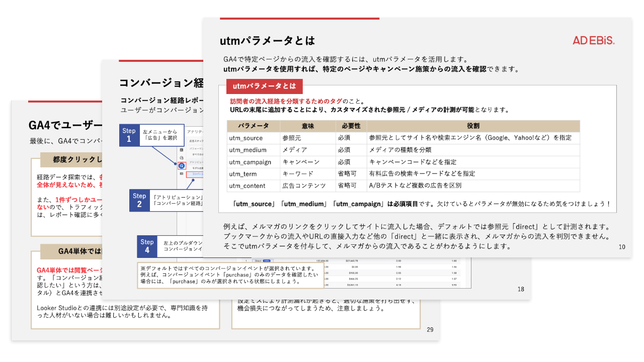644x362 pixels.
Task: Click the '参照元' meaning cell
Action: click(308, 138)
